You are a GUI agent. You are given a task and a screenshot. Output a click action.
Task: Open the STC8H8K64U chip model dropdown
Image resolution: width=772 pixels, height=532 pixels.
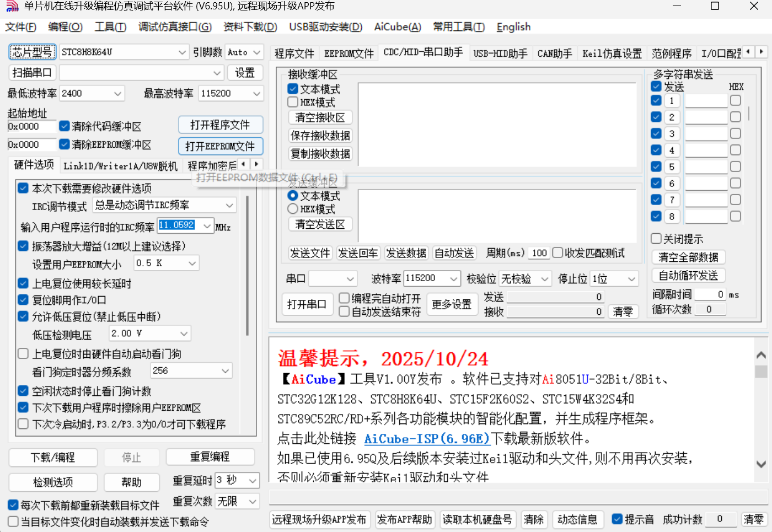point(183,51)
